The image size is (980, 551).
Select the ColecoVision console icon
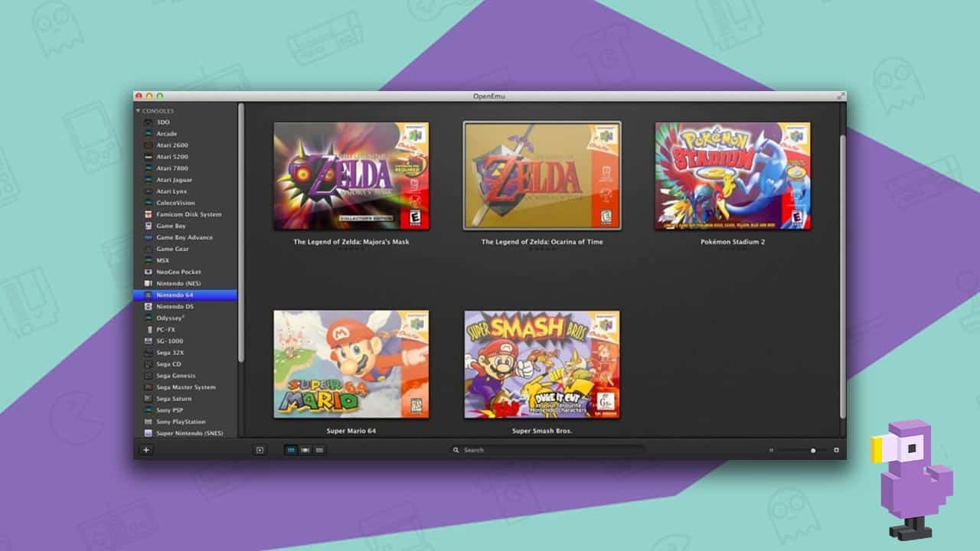click(149, 203)
